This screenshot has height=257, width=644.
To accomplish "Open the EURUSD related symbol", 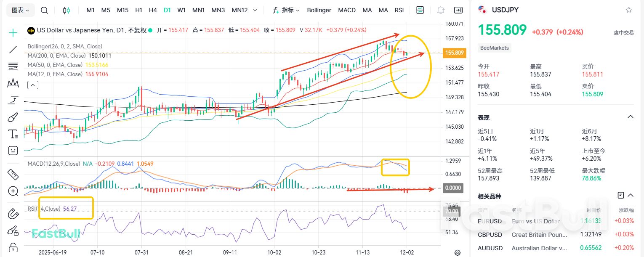I will [490, 221].
